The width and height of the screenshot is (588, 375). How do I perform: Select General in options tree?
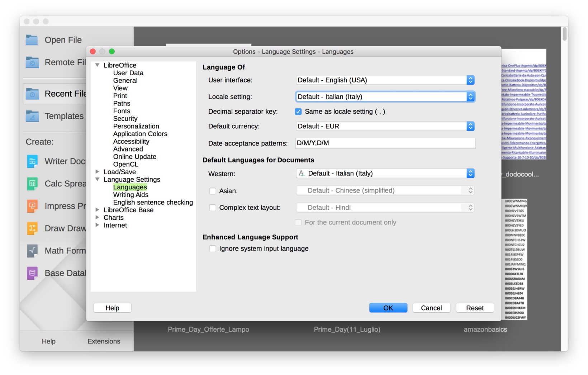tap(125, 81)
